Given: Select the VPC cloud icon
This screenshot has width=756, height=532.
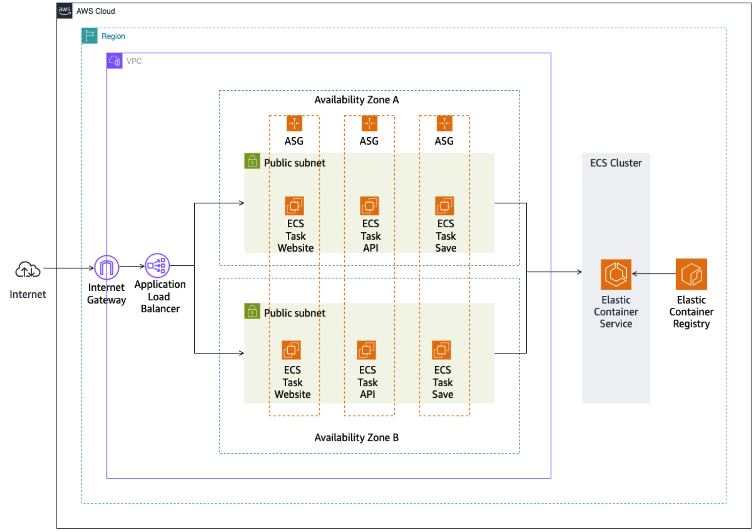Looking at the screenshot, I should point(114,61).
